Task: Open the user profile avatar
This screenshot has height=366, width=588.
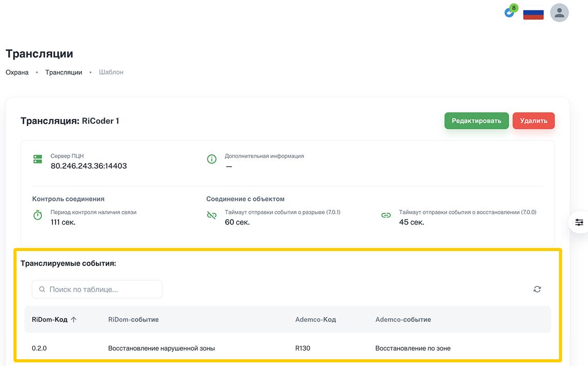Action: (559, 13)
